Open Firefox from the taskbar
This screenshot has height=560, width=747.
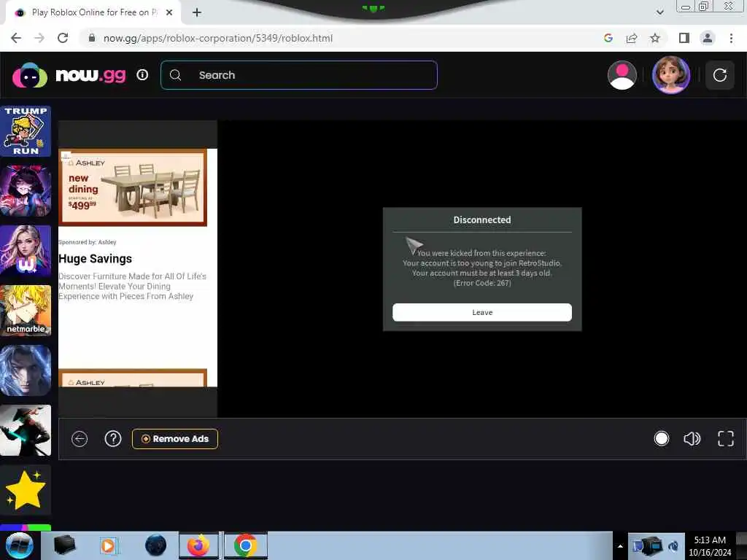[198, 545]
